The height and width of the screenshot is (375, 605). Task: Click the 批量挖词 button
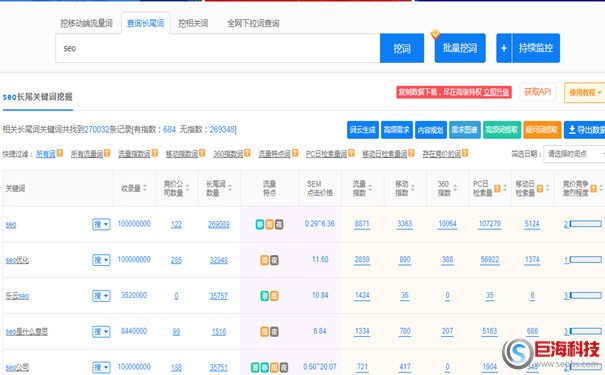point(460,48)
